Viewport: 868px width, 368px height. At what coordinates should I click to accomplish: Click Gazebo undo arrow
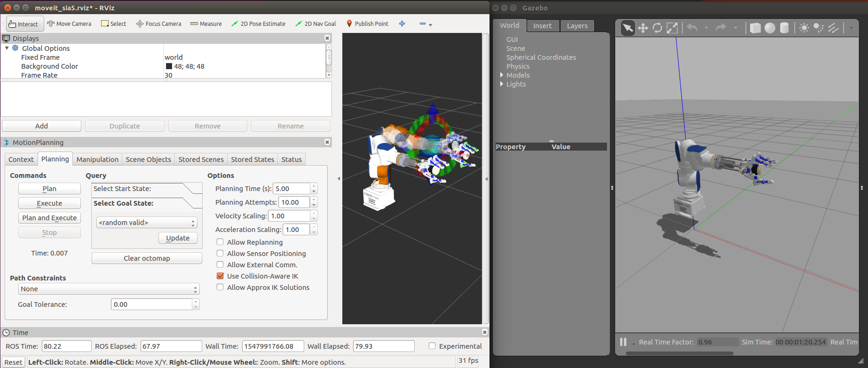point(692,28)
